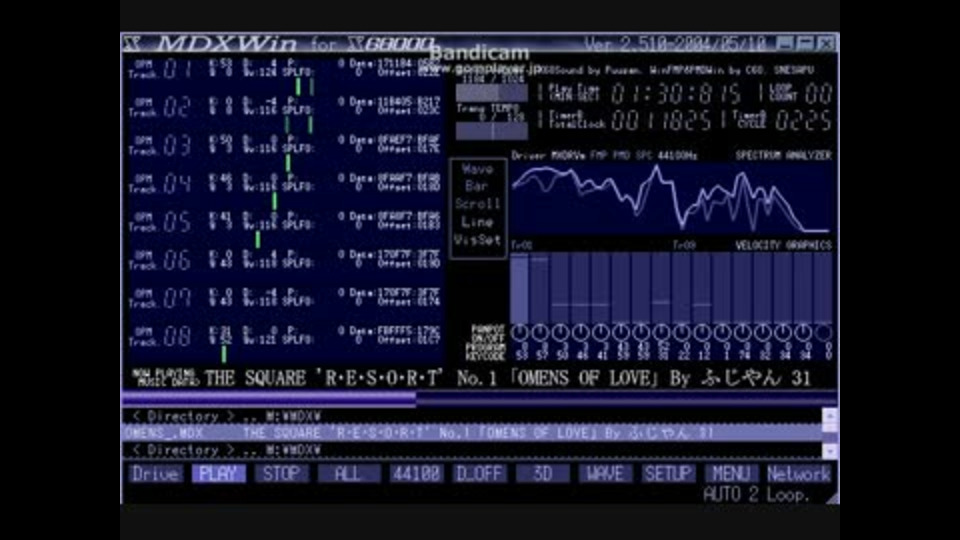The image size is (960, 540).
Task: Click the Network button
Action: click(798, 473)
